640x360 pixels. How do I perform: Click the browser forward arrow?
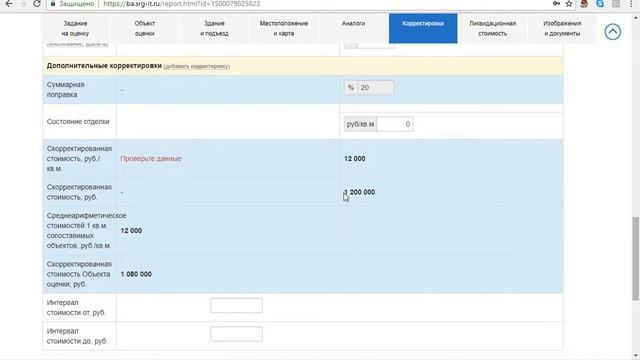tap(23, 4)
